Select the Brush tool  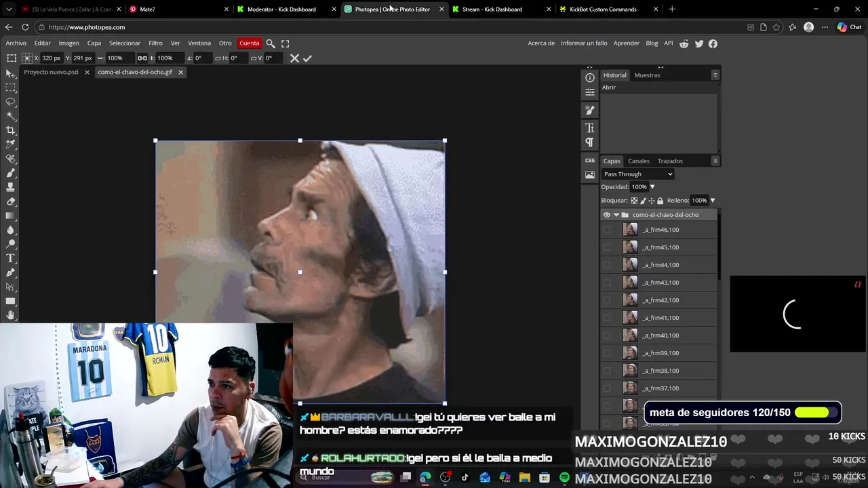tap(10, 173)
